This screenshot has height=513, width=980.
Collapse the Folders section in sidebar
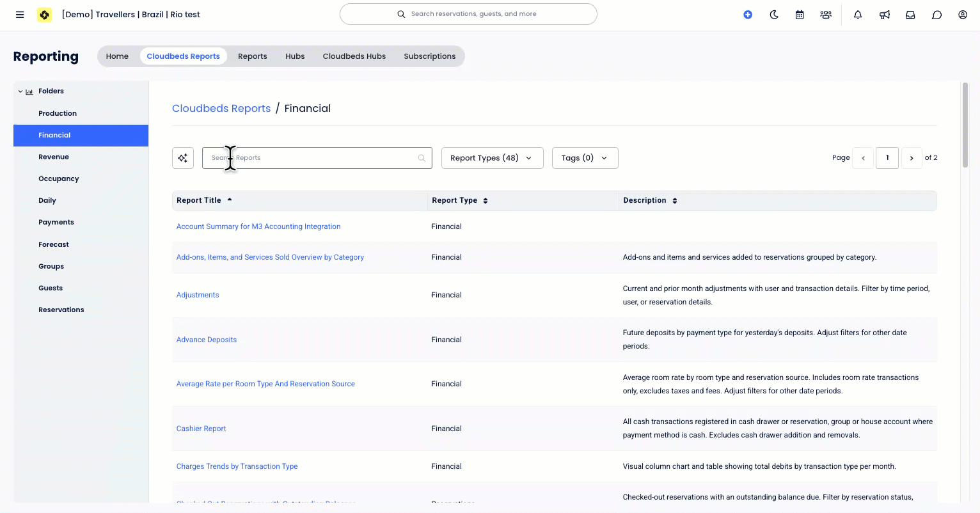coord(20,91)
